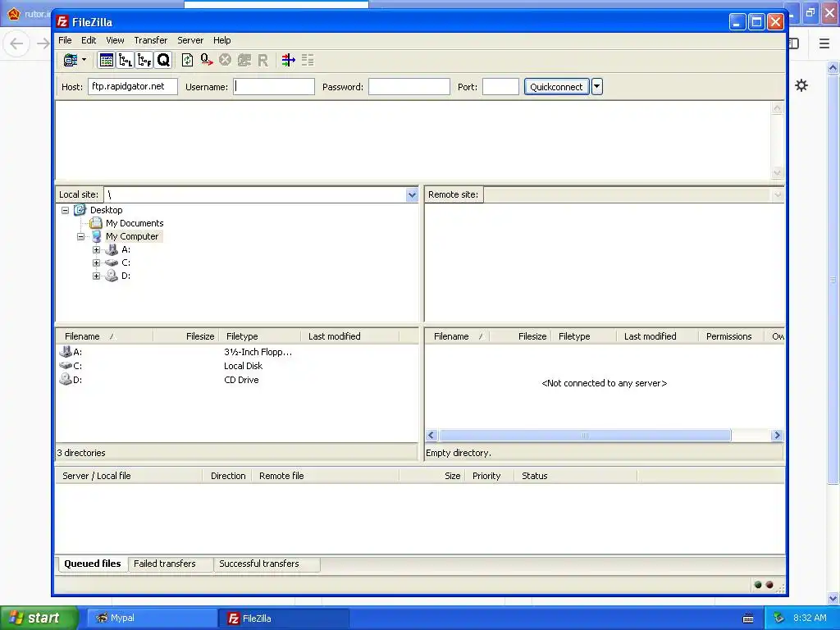The width and height of the screenshot is (840, 630).
Task: Select the D: CD drive icon in tree
Action: tap(112, 276)
